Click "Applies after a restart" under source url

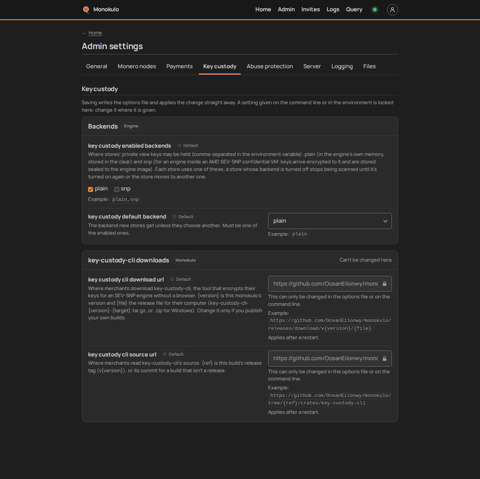tap(293, 412)
